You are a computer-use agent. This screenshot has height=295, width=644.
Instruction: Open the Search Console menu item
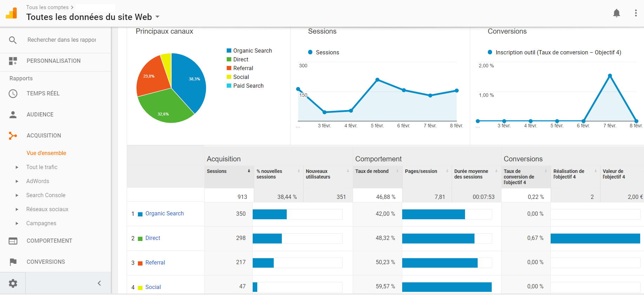(x=46, y=195)
